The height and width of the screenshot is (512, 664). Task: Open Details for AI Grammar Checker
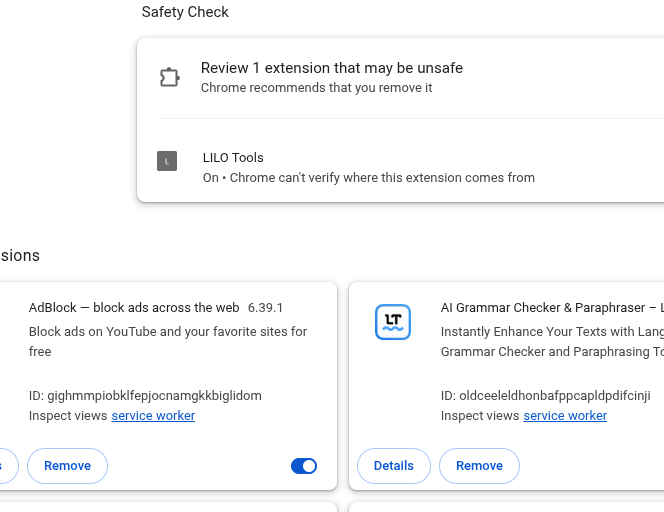393,466
